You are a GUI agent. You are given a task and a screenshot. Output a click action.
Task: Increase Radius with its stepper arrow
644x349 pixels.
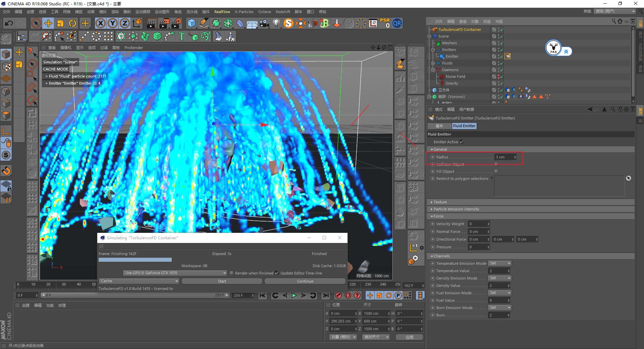(515, 156)
